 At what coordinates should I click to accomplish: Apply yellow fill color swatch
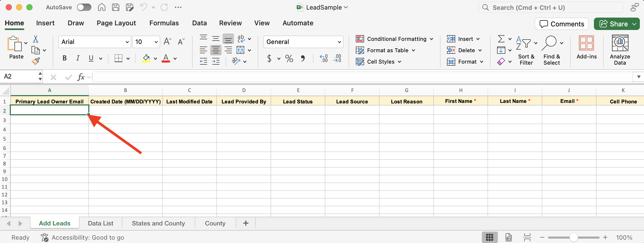click(146, 58)
